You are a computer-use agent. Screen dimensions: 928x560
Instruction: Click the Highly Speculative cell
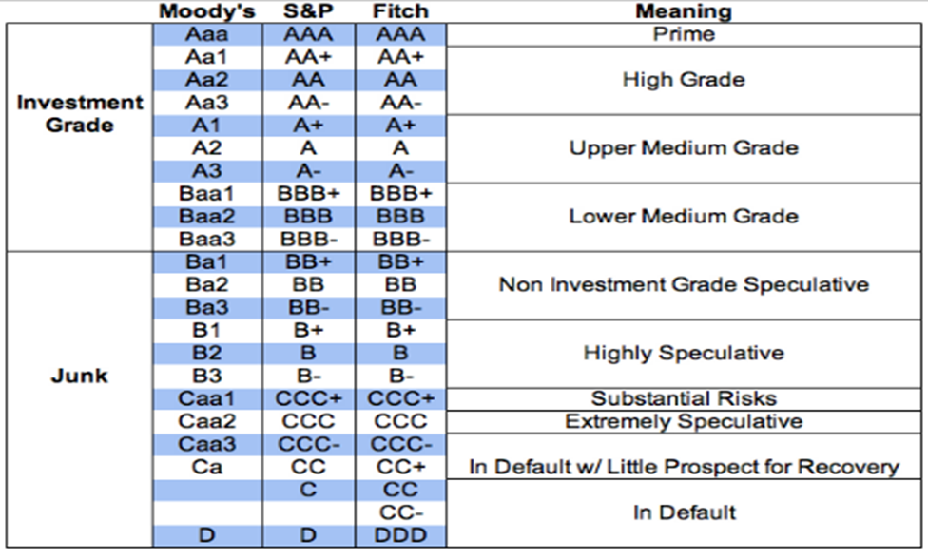click(684, 354)
